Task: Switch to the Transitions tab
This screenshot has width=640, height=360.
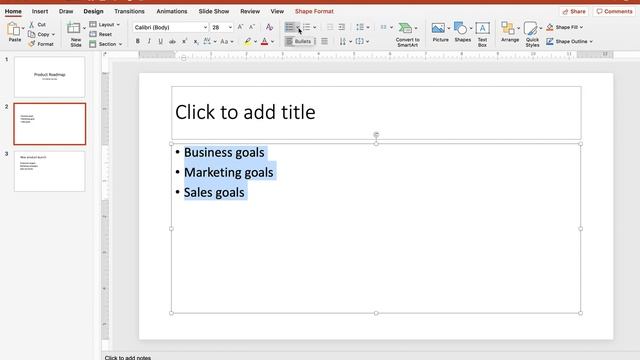Action: pyautogui.click(x=129, y=11)
